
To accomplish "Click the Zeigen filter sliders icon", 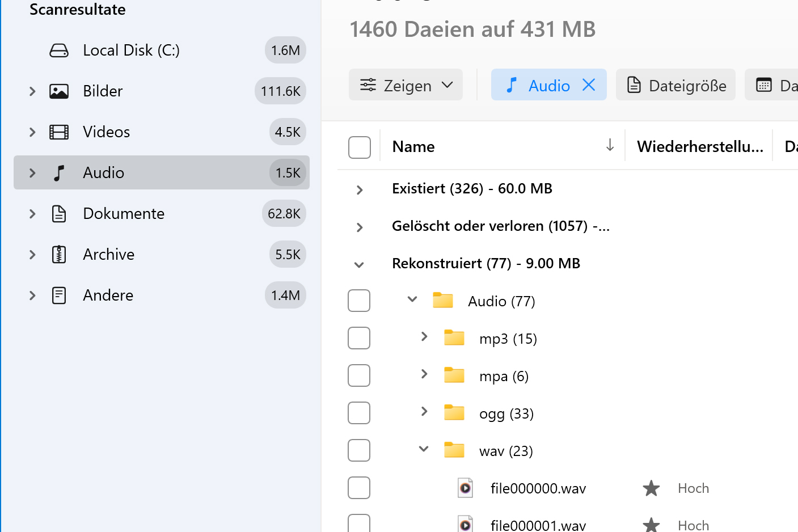I will click(368, 85).
